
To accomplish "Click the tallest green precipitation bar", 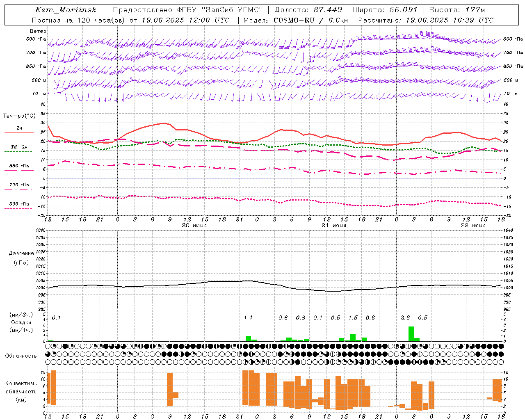I will [411, 334].
